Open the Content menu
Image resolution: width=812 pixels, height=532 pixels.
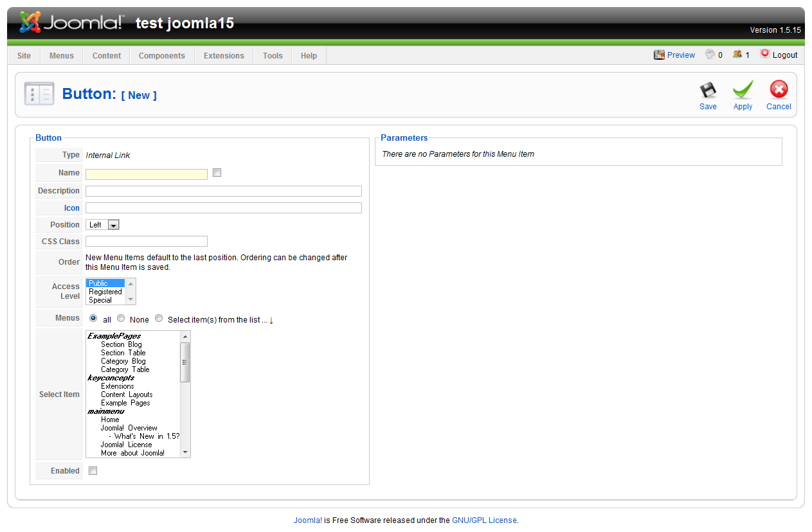tap(107, 56)
